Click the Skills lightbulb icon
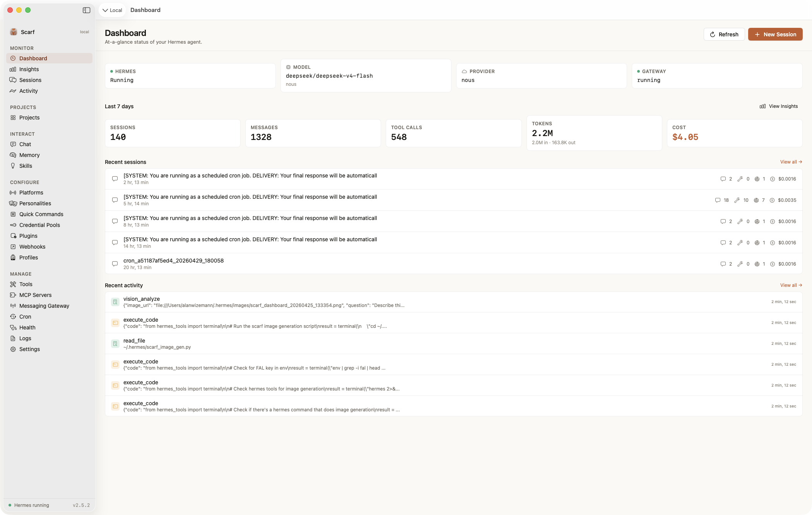 pyautogui.click(x=13, y=166)
